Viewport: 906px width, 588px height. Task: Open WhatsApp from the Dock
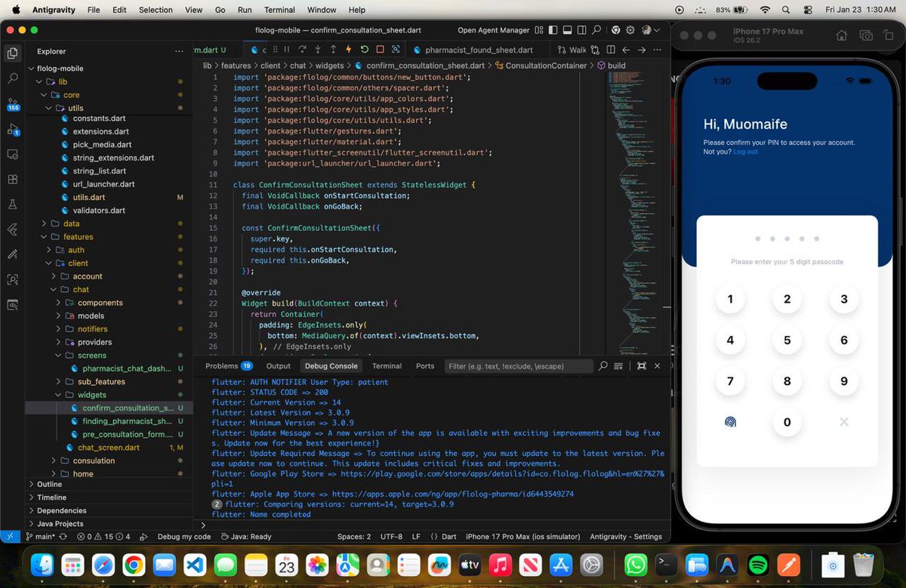coord(636,563)
